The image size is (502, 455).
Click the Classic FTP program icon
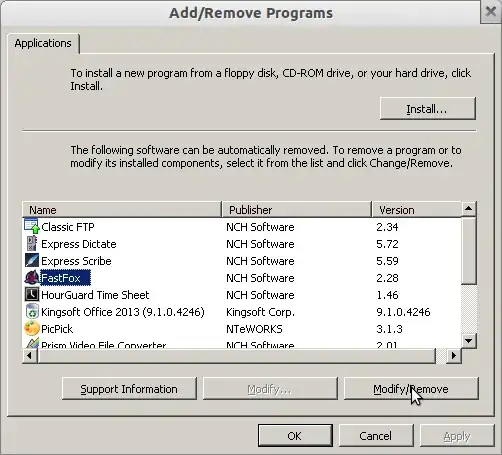(32, 226)
